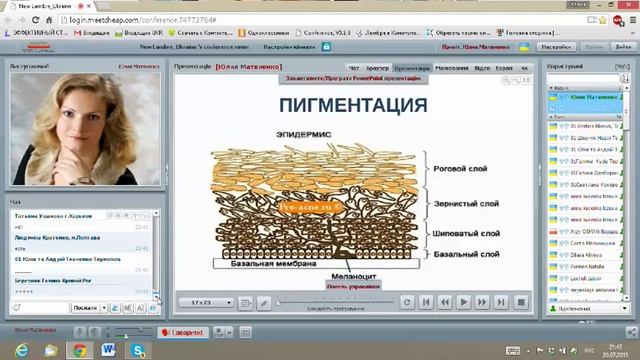640x360 pixels.
Task: Click the zoom-in icon above slide
Action: (506, 81)
